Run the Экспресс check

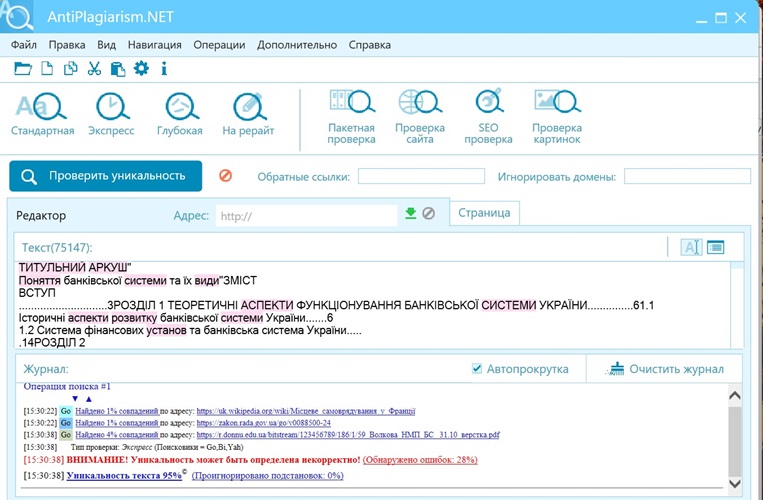pyautogui.click(x=111, y=114)
